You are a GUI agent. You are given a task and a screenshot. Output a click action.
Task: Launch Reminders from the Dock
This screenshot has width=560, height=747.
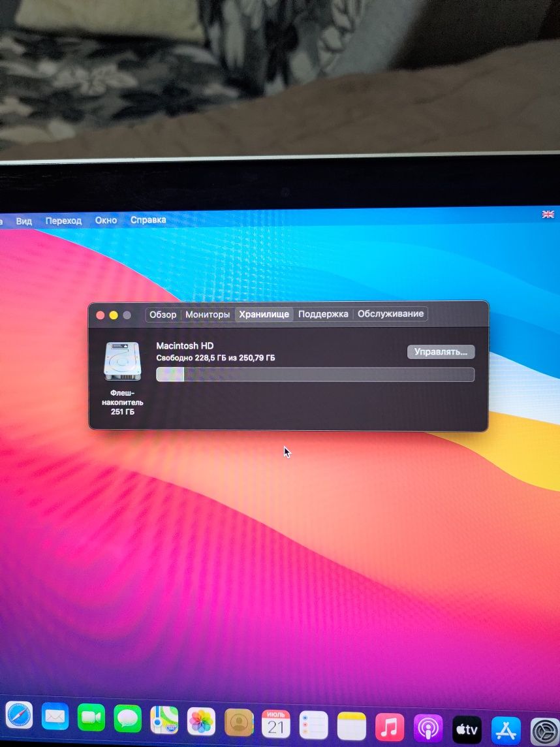coord(314,725)
